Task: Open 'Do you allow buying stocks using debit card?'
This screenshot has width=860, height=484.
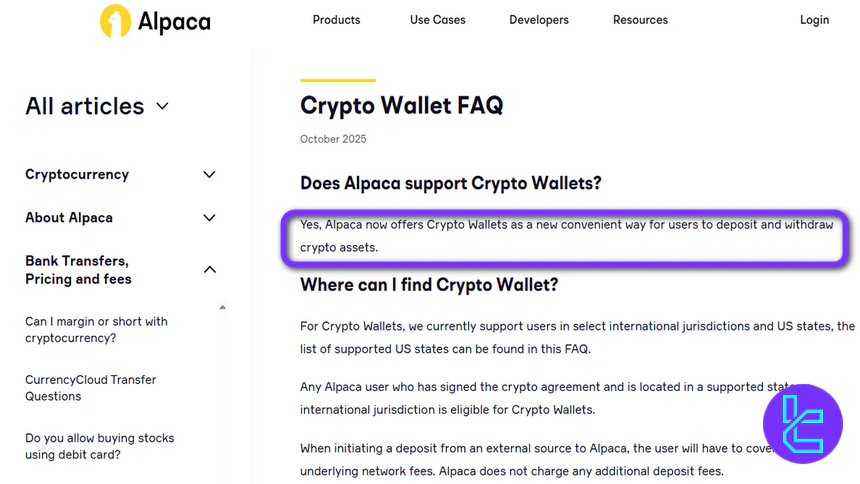Action: 99,446
